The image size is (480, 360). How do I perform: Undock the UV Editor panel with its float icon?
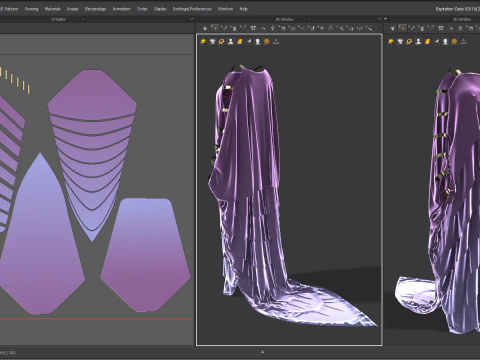coord(191,19)
